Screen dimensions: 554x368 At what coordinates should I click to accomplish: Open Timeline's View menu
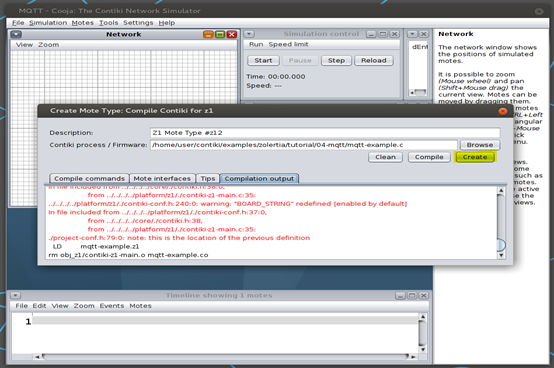60,306
